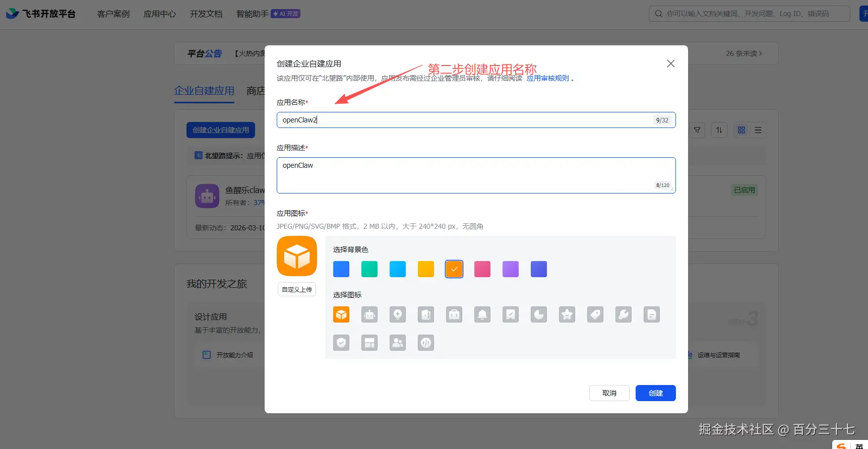Screen dimensions: 868x449
Task: Click the search magnifier icon in header
Action: [658, 14]
